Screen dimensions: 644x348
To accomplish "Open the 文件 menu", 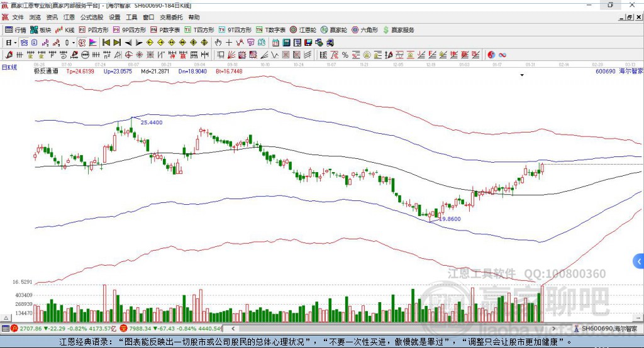I will [x=18, y=17].
